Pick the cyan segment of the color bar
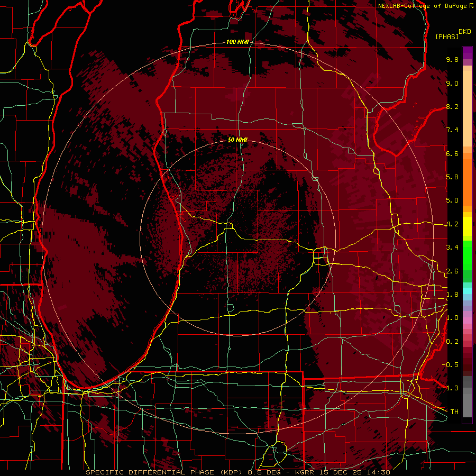This screenshot has width=476, height=476. (x=467, y=290)
